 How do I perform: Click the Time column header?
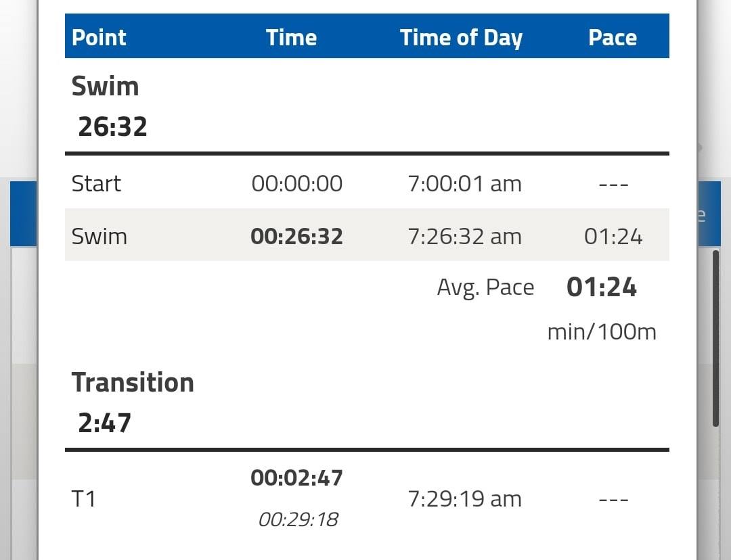tap(291, 37)
